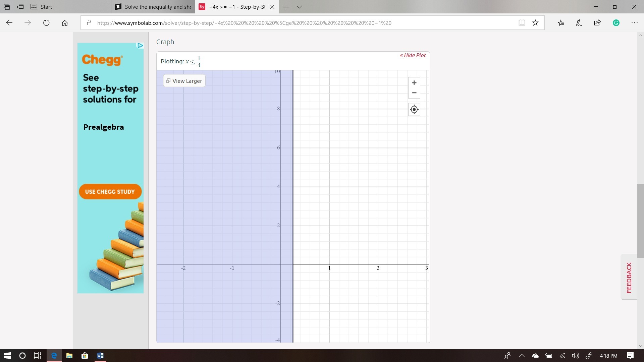This screenshot has width=644, height=362.
Task: Open the Favorites hub icon
Action: point(561,23)
